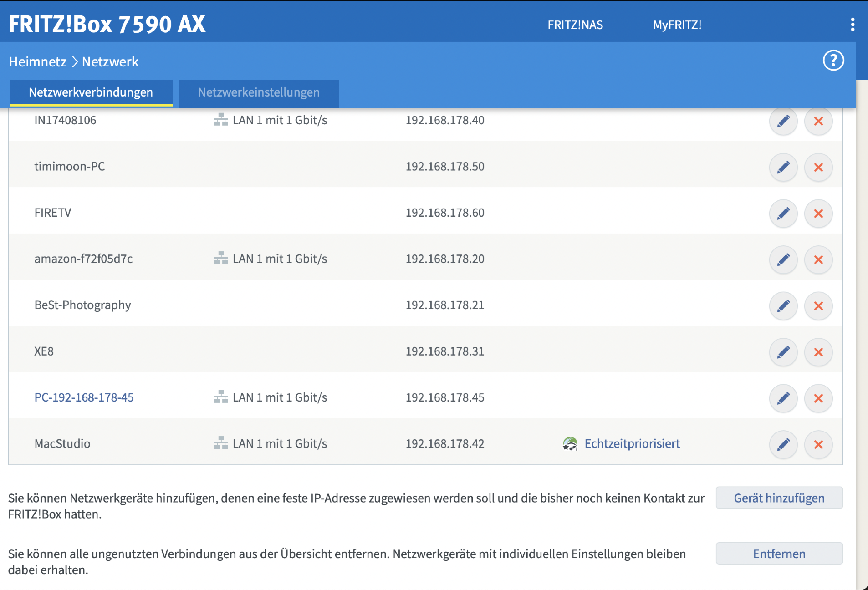
Task: Select IP address 192.168.178.21
Action: pyautogui.click(x=445, y=305)
